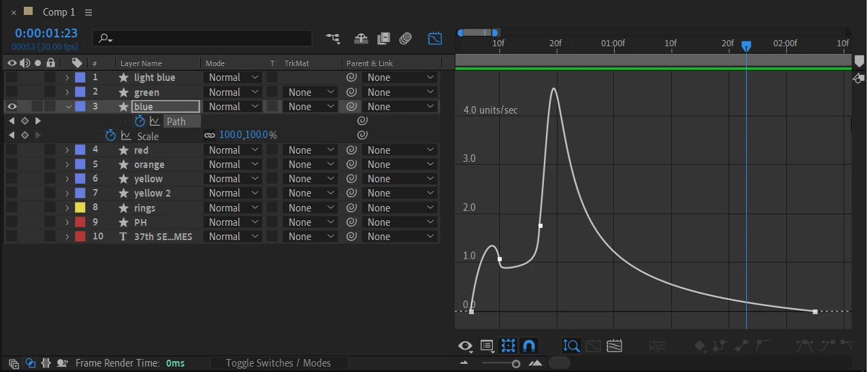
Task: Open the TrkMat dropdown for PH layer
Action: coord(310,222)
